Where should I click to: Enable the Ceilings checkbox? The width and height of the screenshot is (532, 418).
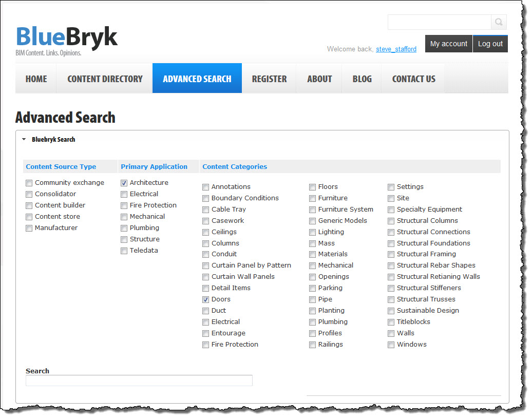pos(205,233)
